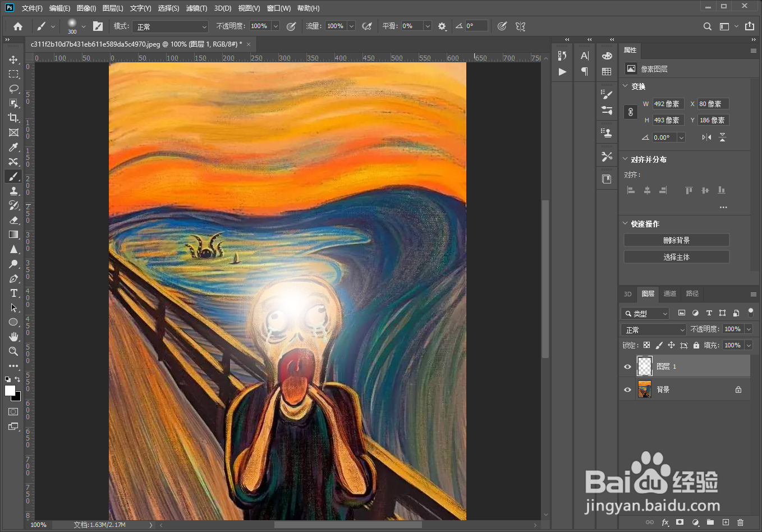The image size is (762, 532).
Task: Select the Gradient tool
Action: [13, 235]
